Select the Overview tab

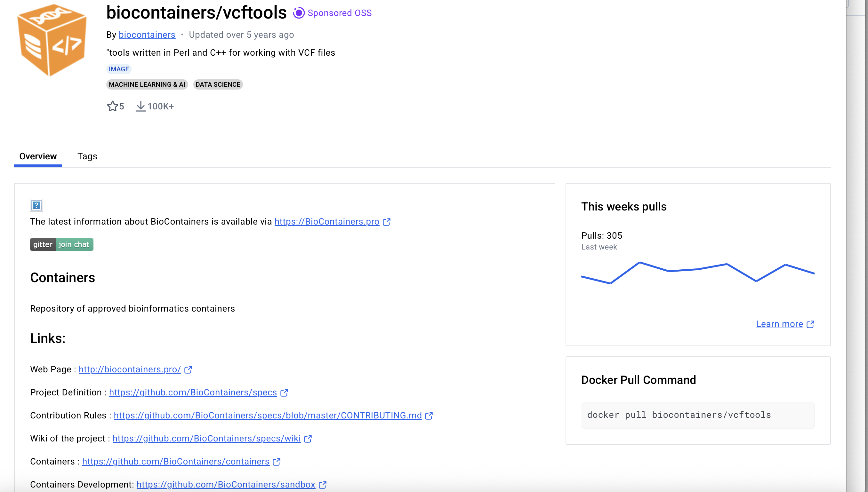38,156
